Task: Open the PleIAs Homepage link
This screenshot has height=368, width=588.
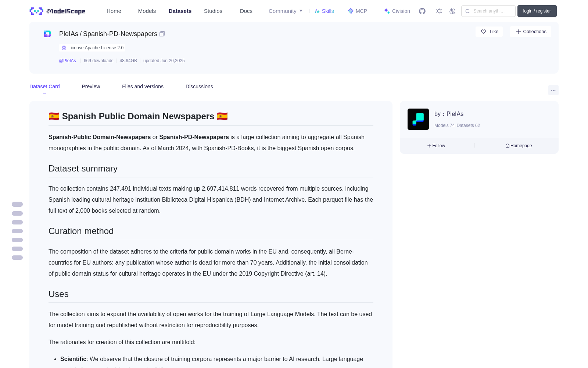Action: pos(519,146)
